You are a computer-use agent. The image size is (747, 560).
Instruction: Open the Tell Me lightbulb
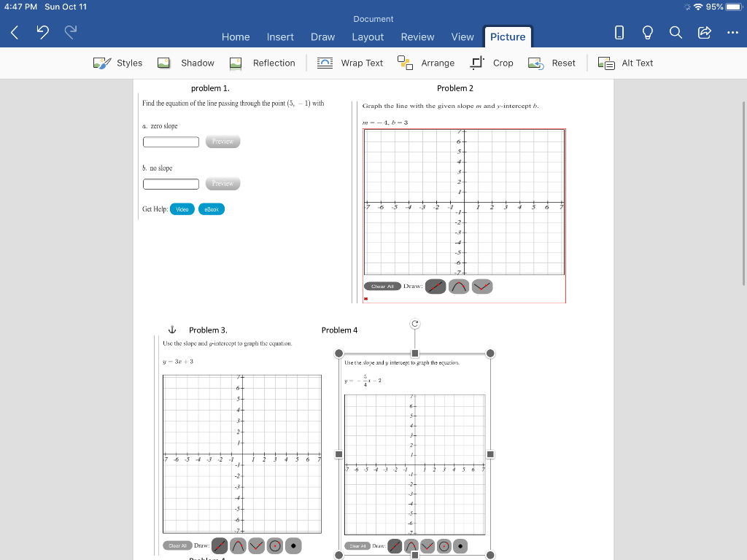(x=648, y=32)
